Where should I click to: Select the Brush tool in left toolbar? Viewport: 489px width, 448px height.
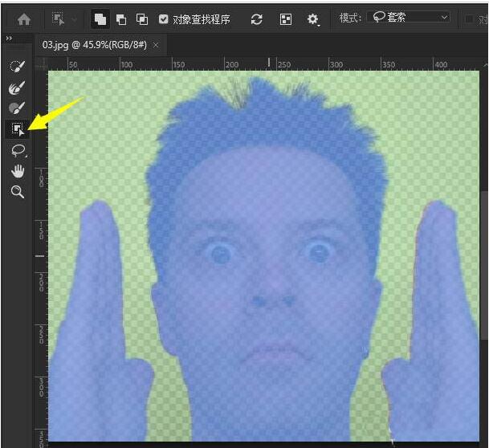tap(17, 108)
